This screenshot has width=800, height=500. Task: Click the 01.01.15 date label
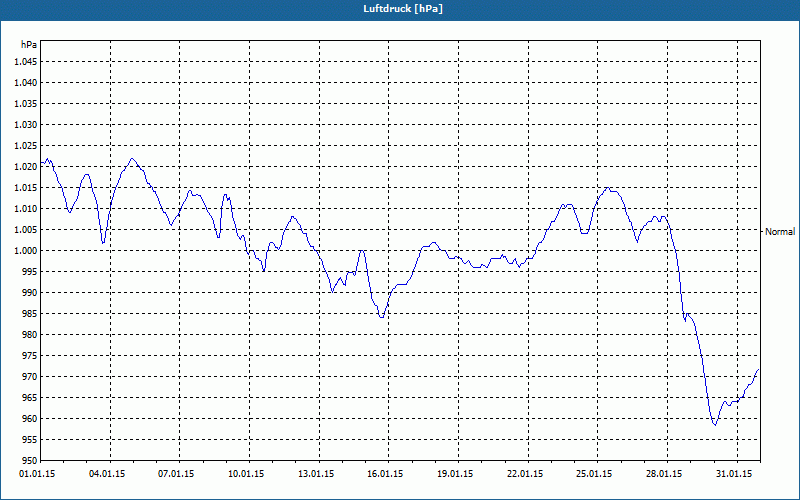(x=37, y=474)
